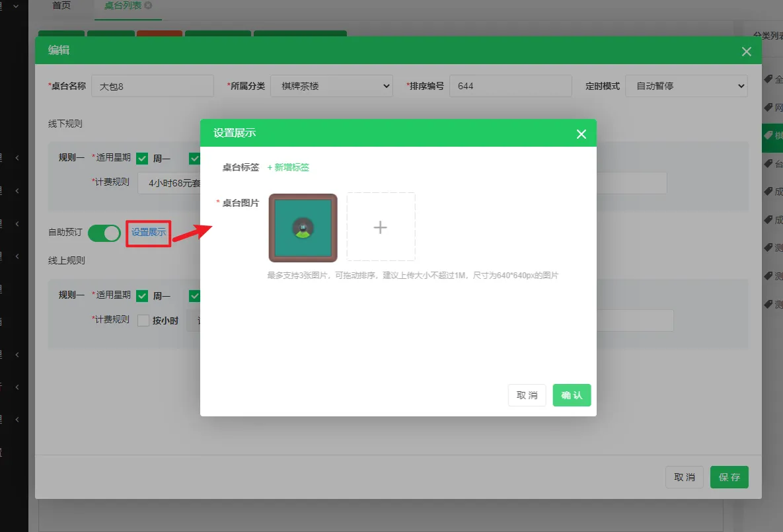
Task: Expand the top sidebar chevron arrow
Action: (16, 6)
